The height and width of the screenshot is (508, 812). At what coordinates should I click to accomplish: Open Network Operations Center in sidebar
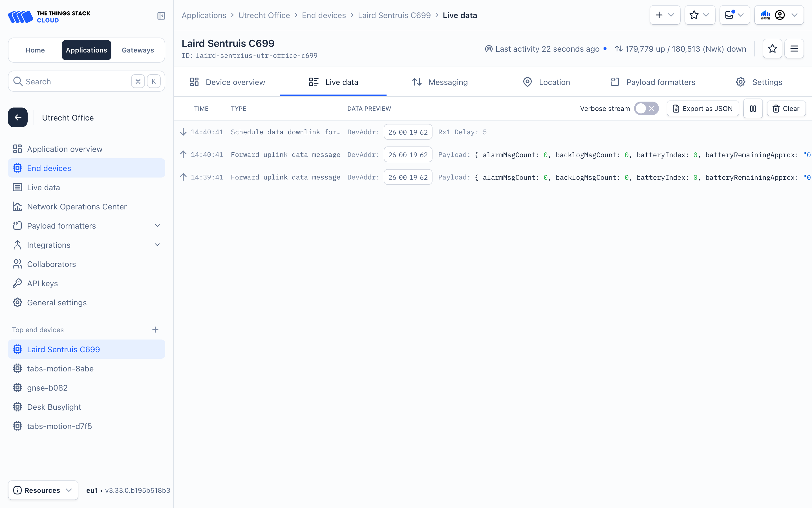point(86,206)
